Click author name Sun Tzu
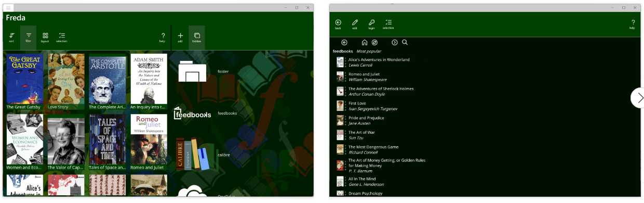The height and width of the screenshot is (203, 644). pyautogui.click(x=356, y=138)
